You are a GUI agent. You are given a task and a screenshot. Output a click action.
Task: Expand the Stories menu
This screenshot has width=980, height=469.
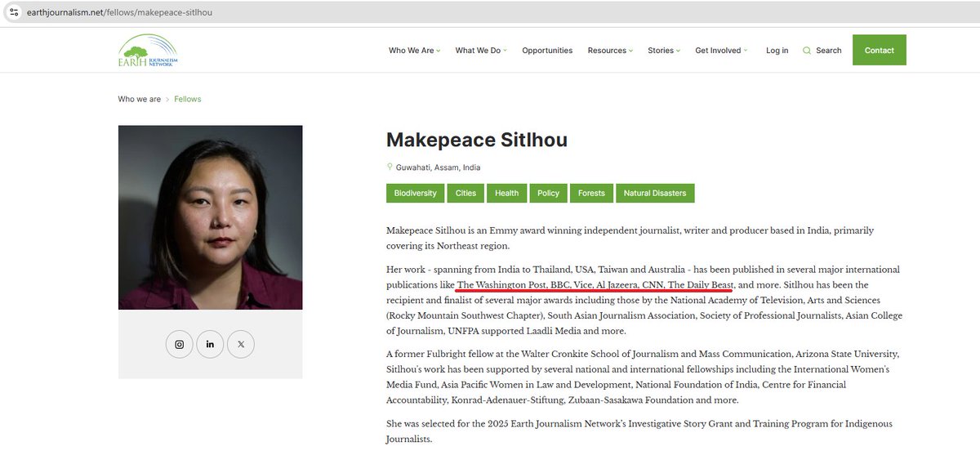[x=664, y=51]
